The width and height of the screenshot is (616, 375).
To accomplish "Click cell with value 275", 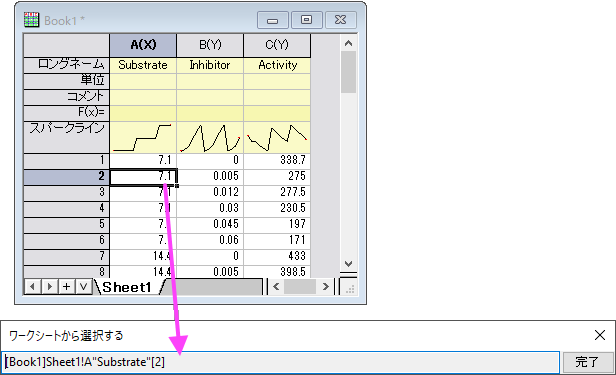I will (x=277, y=176).
